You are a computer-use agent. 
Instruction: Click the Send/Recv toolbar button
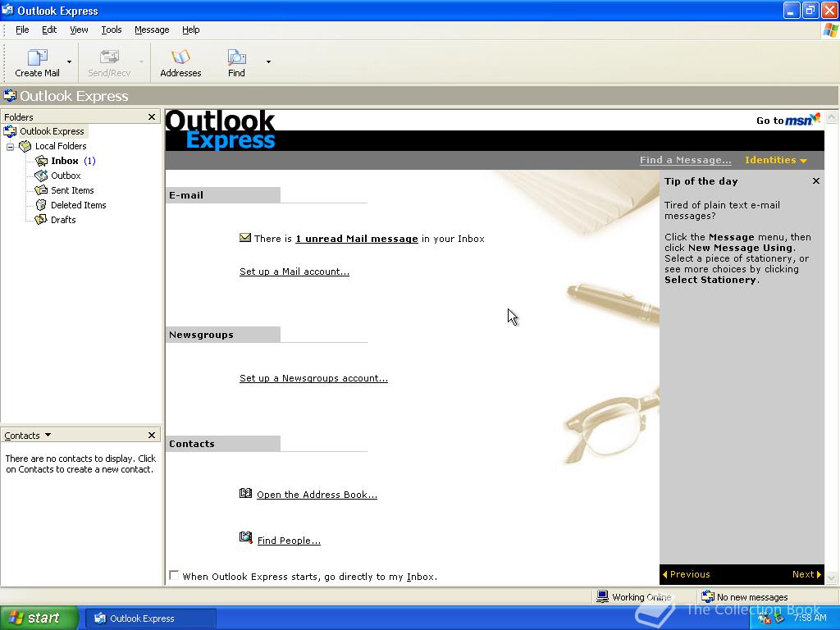[x=109, y=63]
